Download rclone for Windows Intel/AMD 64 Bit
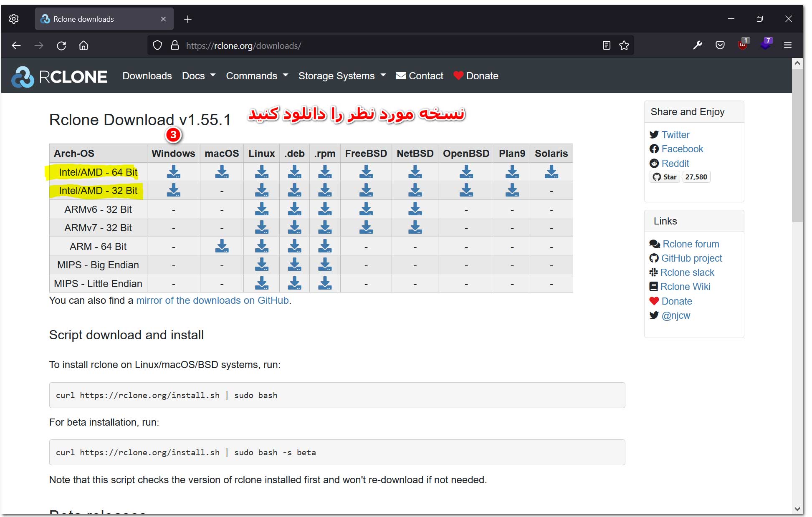This screenshot has width=812, height=517. [173, 172]
